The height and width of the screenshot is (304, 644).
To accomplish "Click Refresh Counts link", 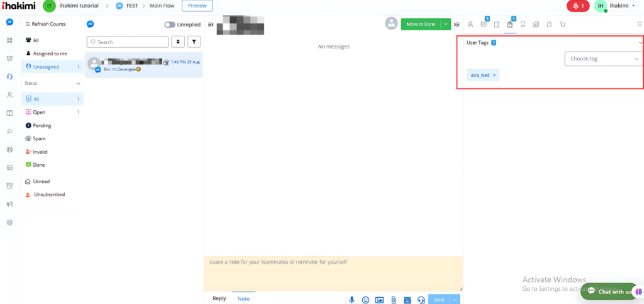I will click(x=48, y=24).
